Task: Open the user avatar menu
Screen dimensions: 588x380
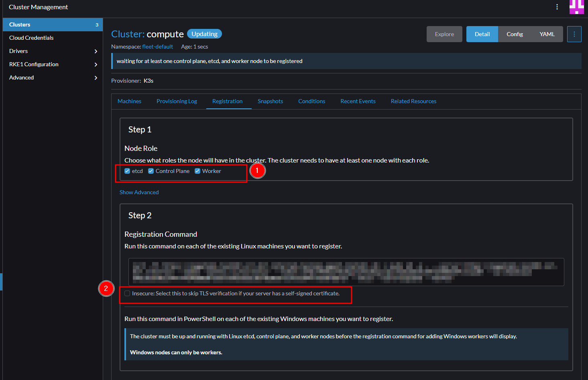Action: (577, 7)
